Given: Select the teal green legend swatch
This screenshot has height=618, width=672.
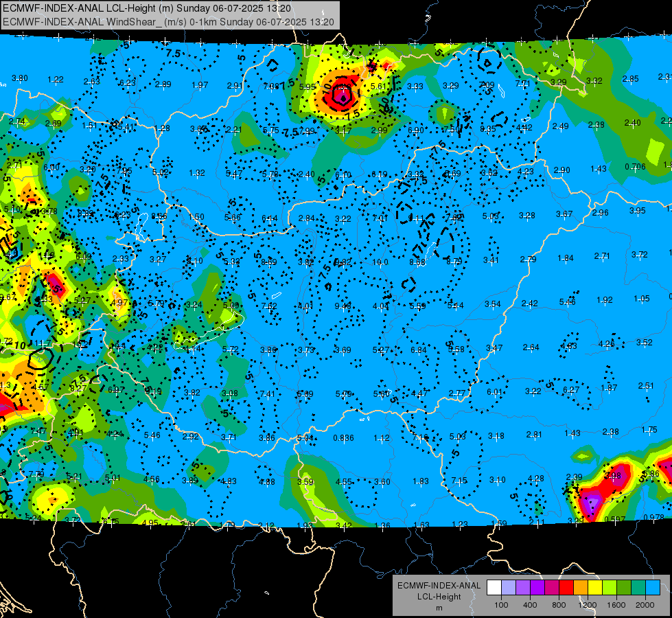Looking at the screenshot, I should point(638,588).
